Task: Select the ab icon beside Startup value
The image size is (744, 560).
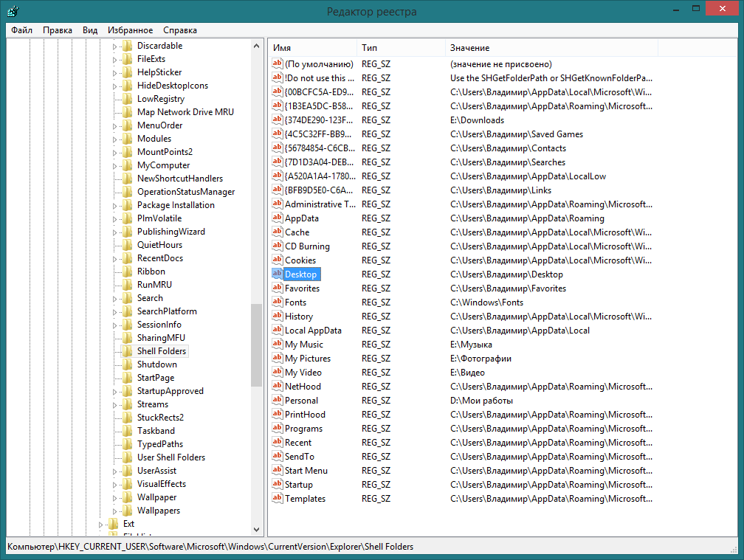Action: 277,484
